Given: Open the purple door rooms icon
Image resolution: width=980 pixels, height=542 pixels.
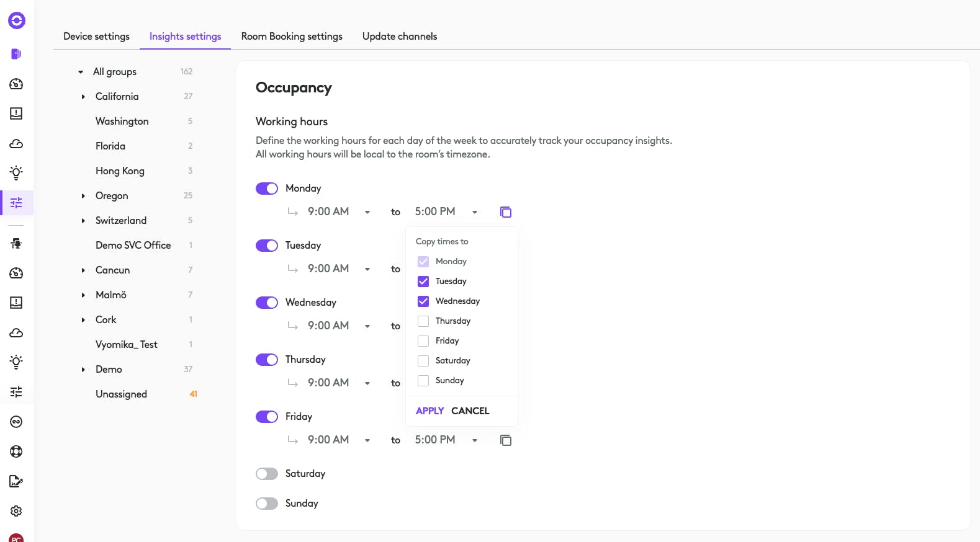Looking at the screenshot, I should tap(17, 54).
